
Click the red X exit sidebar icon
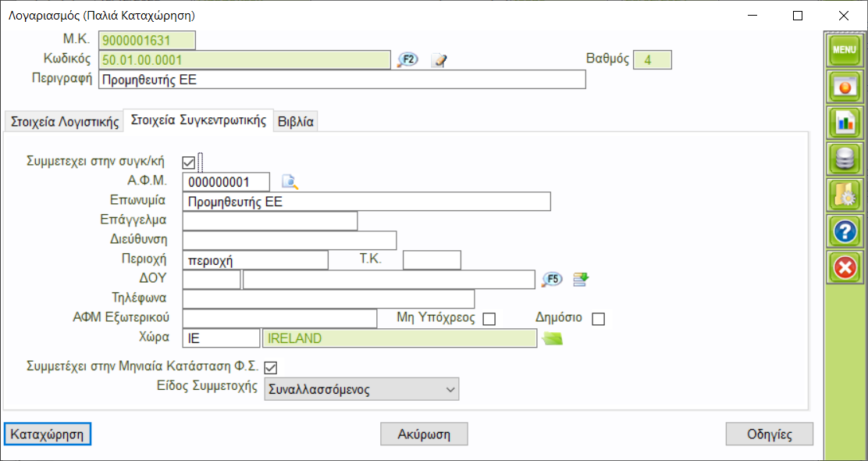point(845,268)
